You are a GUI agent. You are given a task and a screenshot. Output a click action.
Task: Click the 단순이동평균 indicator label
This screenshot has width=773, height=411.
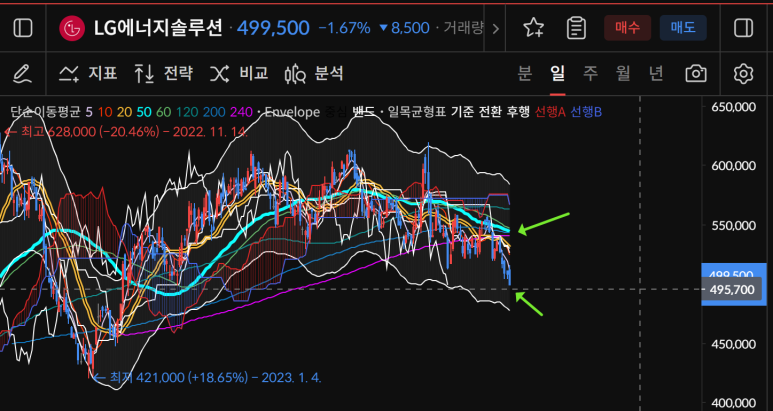coord(45,112)
